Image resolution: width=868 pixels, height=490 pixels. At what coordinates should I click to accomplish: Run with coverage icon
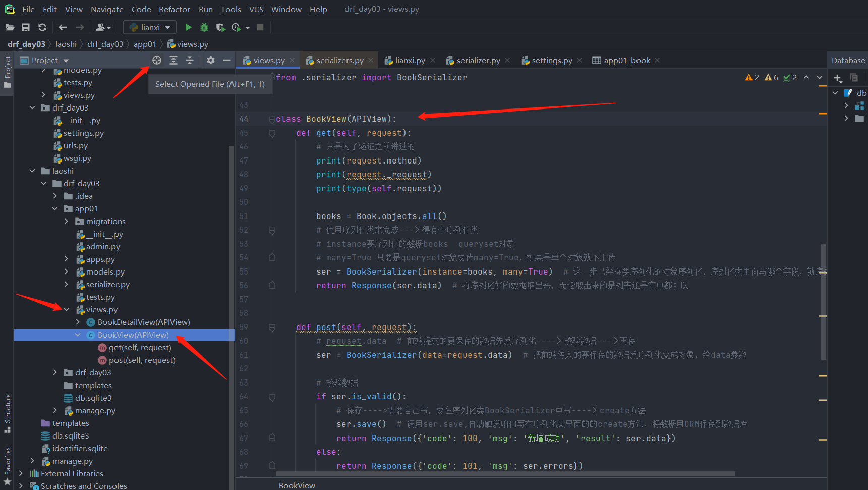click(x=220, y=27)
